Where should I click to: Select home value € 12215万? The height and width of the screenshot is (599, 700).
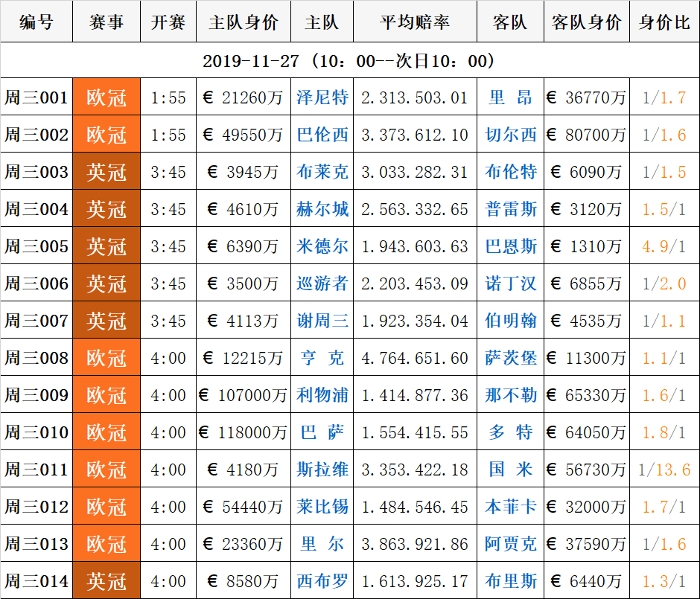pos(244,358)
